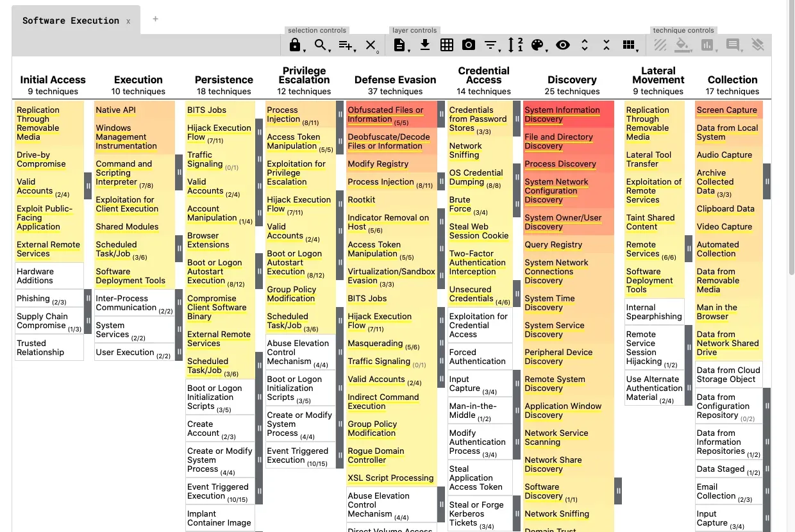The image size is (795, 532).
Task: Expand Valid Accounts sub-techniques under Initial Access
Action: tap(88, 186)
